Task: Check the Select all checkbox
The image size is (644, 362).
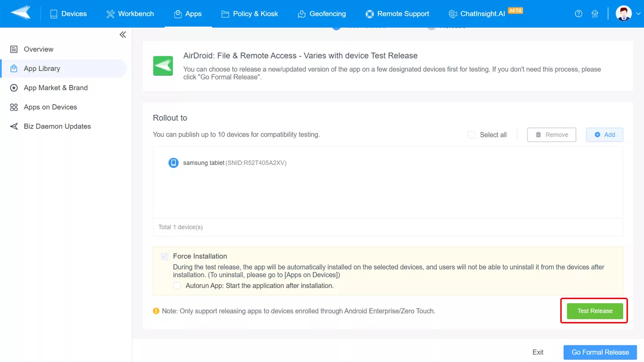Action: coord(471,135)
